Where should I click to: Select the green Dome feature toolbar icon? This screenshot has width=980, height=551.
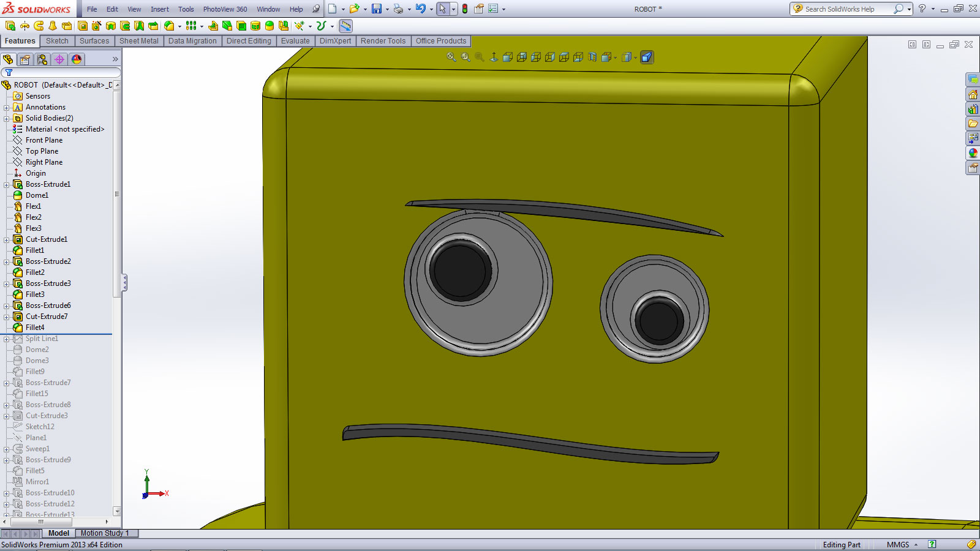[269, 26]
